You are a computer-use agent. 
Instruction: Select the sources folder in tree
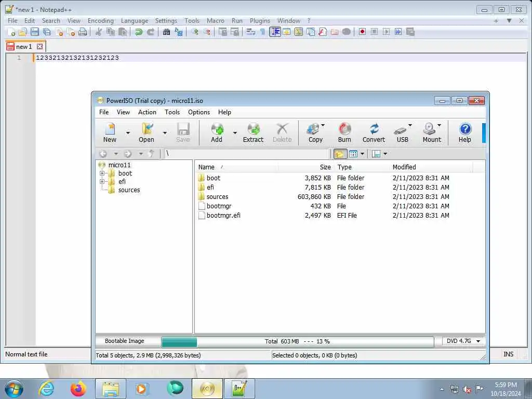point(129,190)
